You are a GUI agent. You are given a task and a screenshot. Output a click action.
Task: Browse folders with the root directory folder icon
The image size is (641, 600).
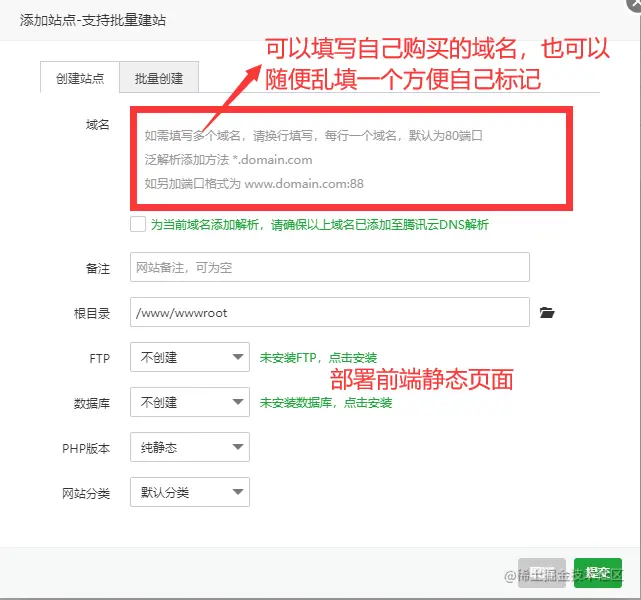point(547,313)
